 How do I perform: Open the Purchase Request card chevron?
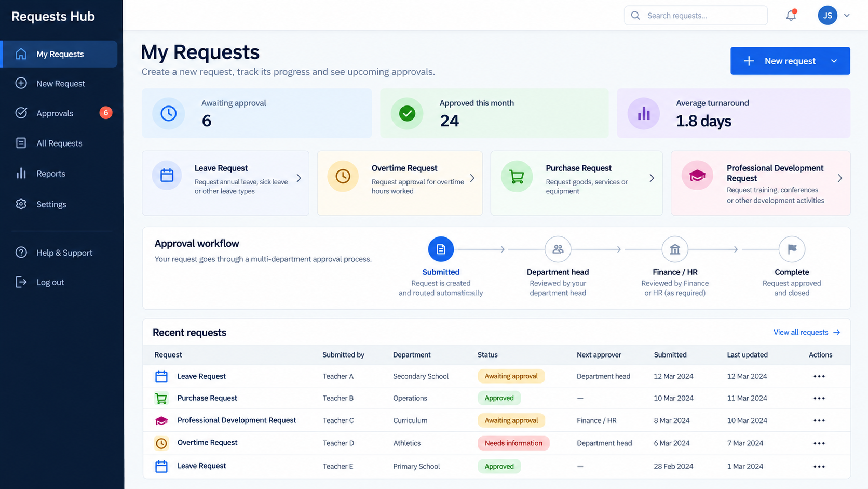coord(652,178)
